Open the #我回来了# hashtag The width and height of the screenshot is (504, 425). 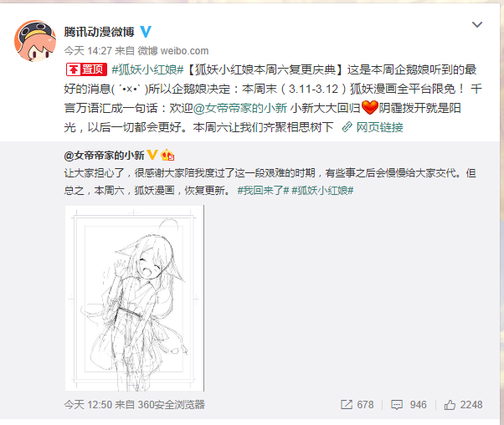coord(263,191)
